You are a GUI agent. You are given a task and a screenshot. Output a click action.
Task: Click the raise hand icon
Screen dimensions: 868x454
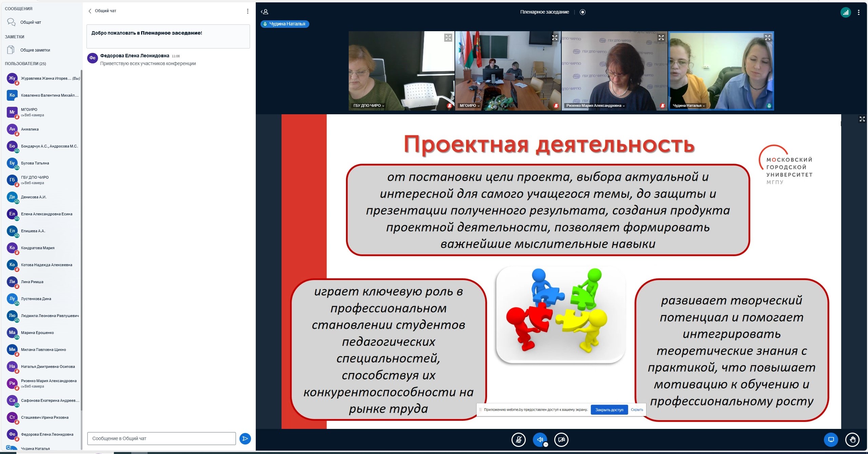[x=852, y=440]
